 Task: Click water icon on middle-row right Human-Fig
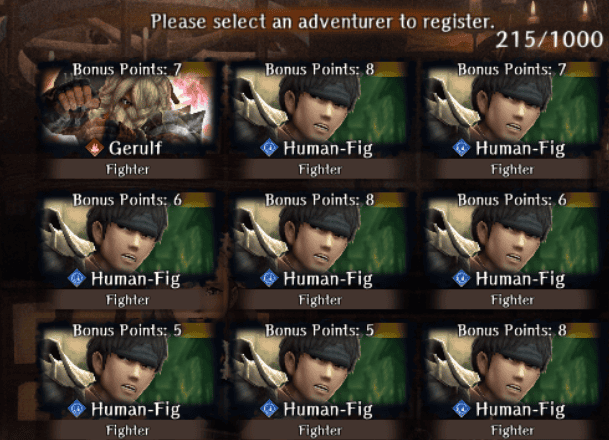[x=461, y=278]
